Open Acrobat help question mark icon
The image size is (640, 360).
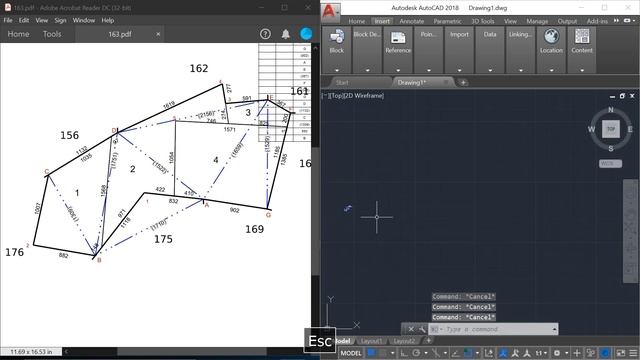pyautogui.click(x=265, y=34)
